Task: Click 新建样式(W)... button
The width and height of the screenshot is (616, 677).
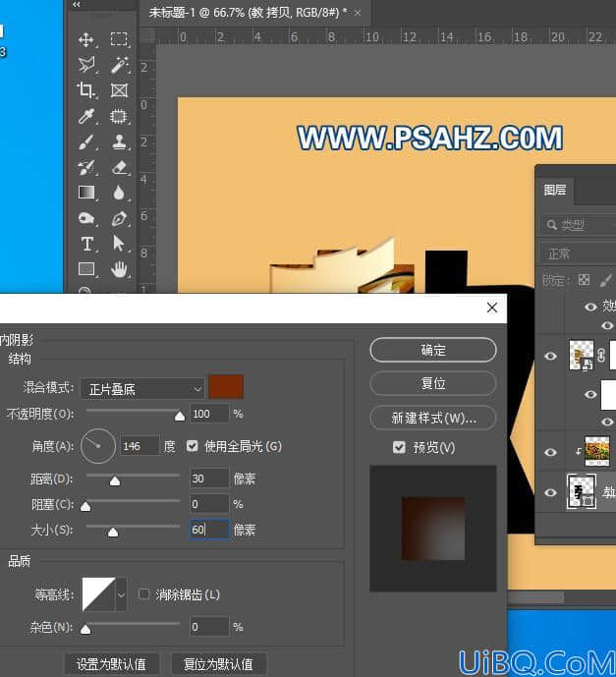Action: coord(433,418)
